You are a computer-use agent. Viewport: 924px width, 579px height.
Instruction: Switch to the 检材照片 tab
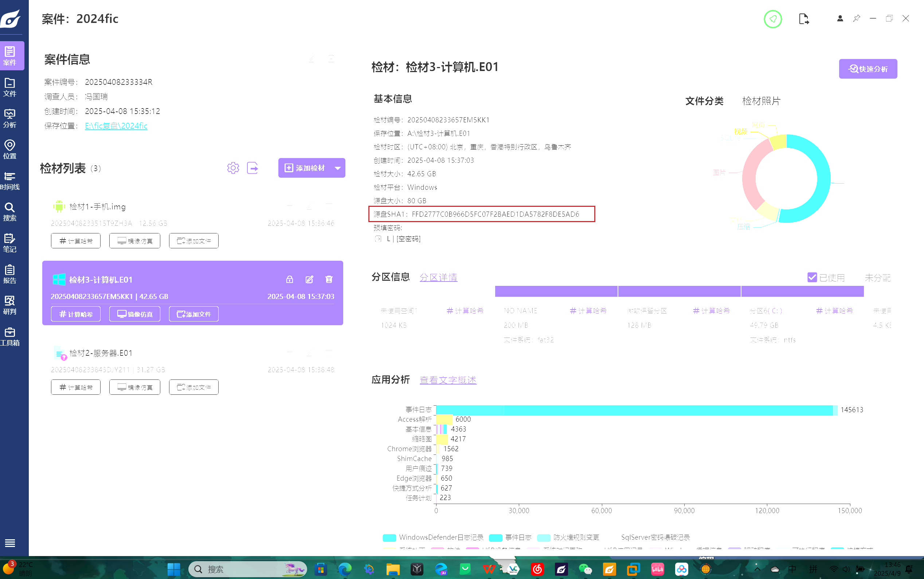761,101
